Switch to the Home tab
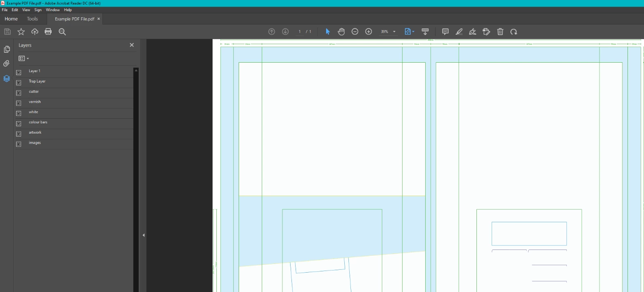The width and height of the screenshot is (644, 292). click(x=11, y=19)
